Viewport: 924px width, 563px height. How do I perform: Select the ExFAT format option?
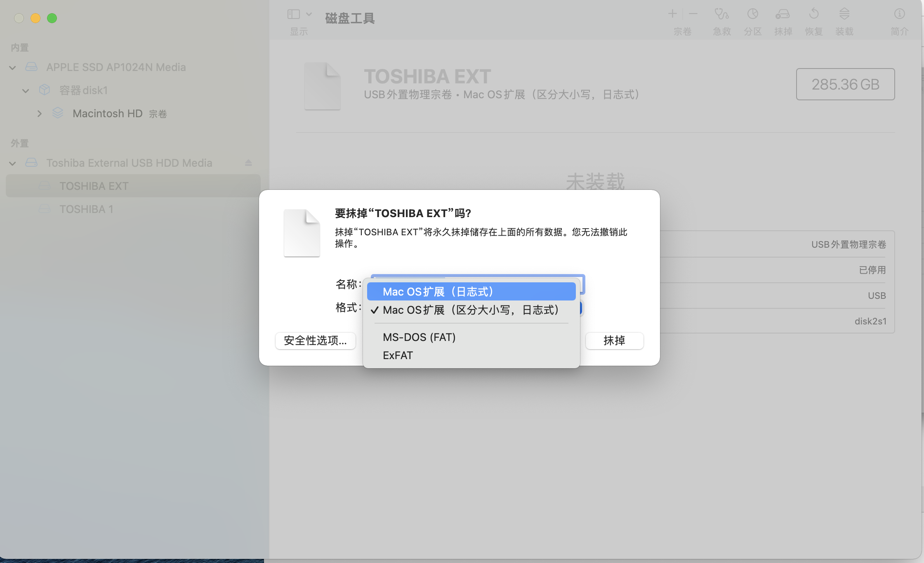(398, 355)
